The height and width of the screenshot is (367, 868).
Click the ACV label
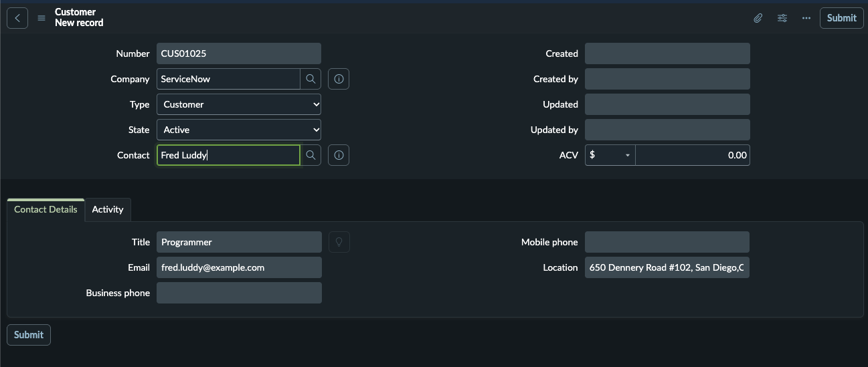click(569, 155)
